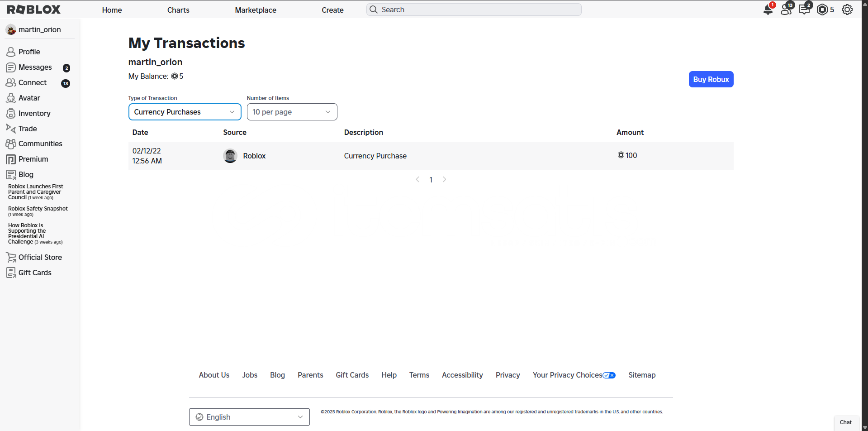
Task: Open the Number of Items dropdown
Action: pos(292,112)
